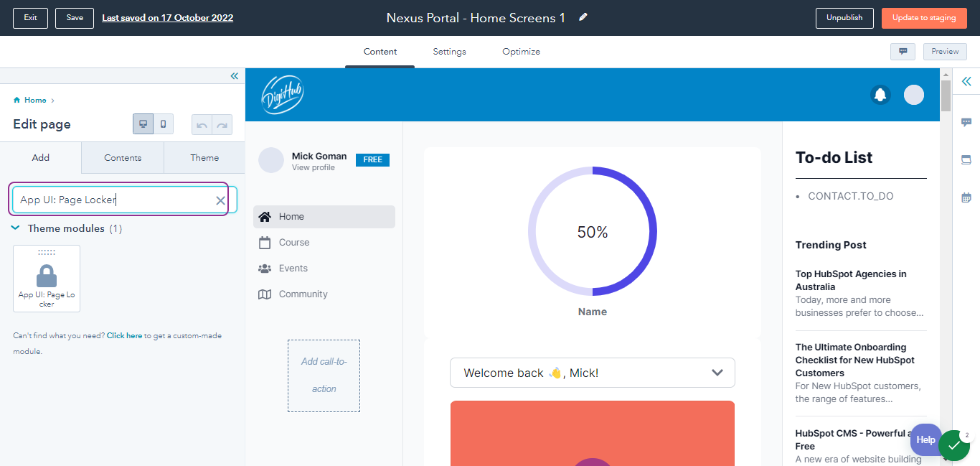Click the Name label under progress ring
This screenshot has width=980, height=466.
(593, 312)
